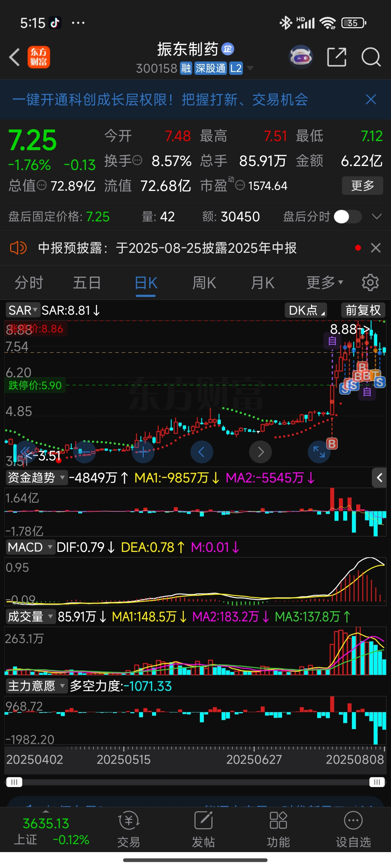This screenshot has width=391, height=868.
Task: Tap the 换手 info circle icon
Action: pyautogui.click(x=137, y=160)
